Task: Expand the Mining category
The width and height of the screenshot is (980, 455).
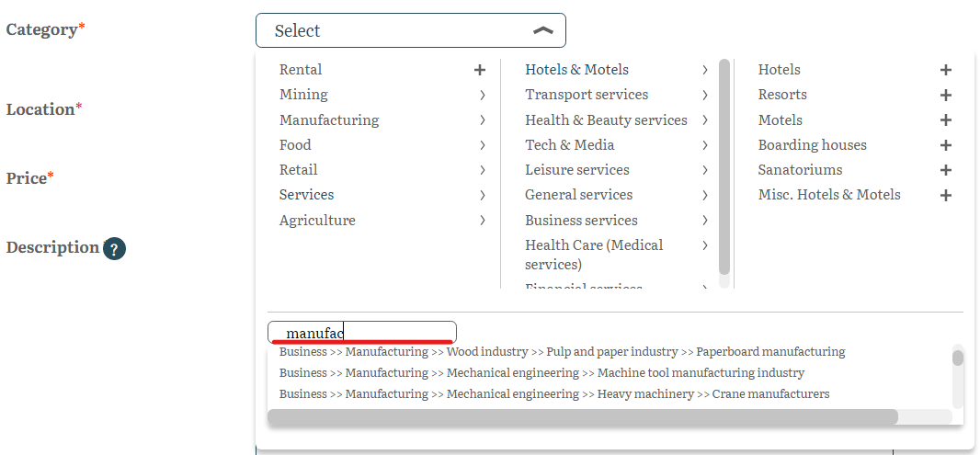Action: 482,95
